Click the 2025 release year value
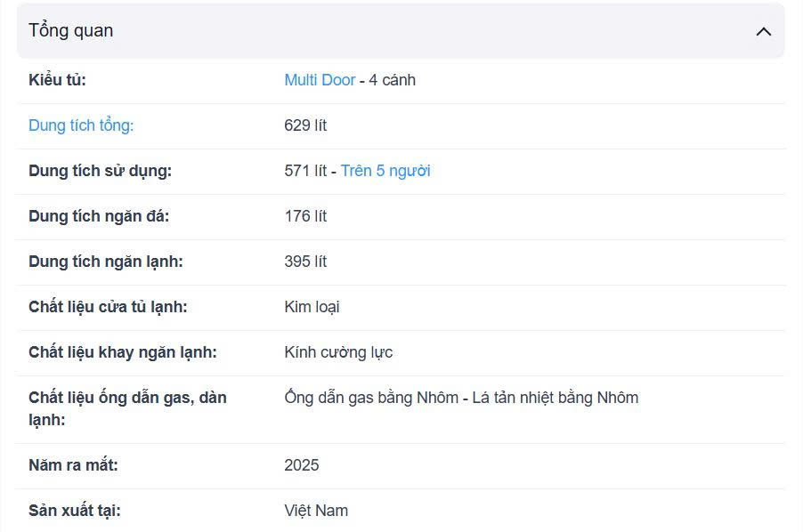803x532 pixels. (302, 465)
